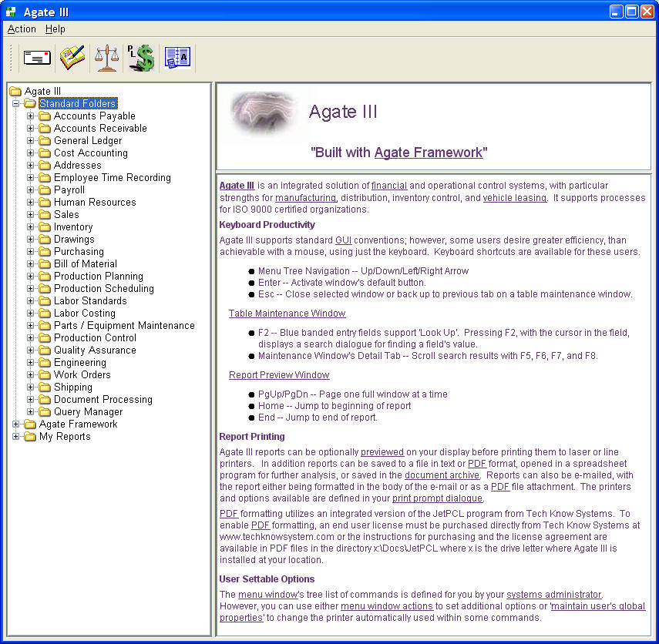Click the balance scales toolbar icon
This screenshot has width=659, height=644.
(x=106, y=58)
